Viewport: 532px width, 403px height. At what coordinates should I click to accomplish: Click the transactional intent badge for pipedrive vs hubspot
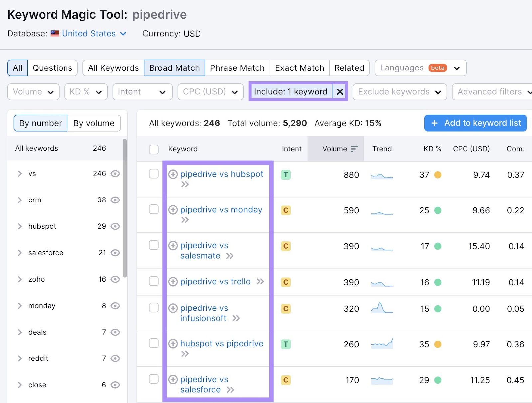[286, 175]
